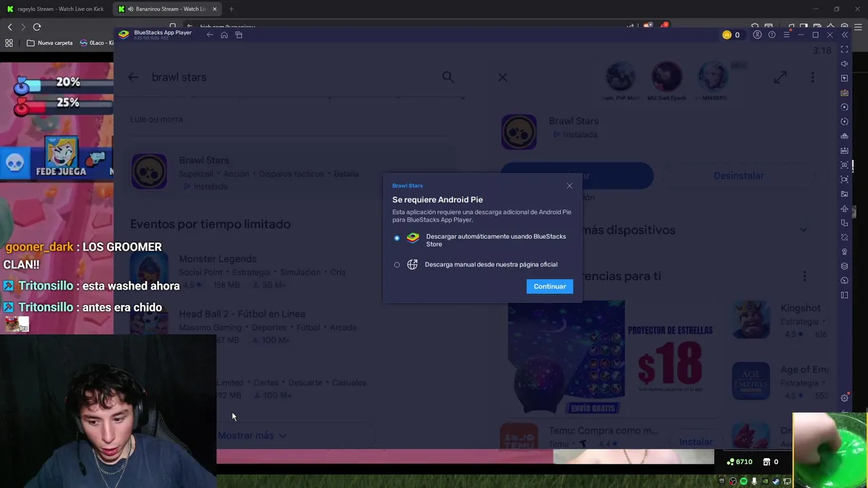Toggle BlueStacks fullscreen in side toolbar
The image size is (868, 488).
click(844, 49)
